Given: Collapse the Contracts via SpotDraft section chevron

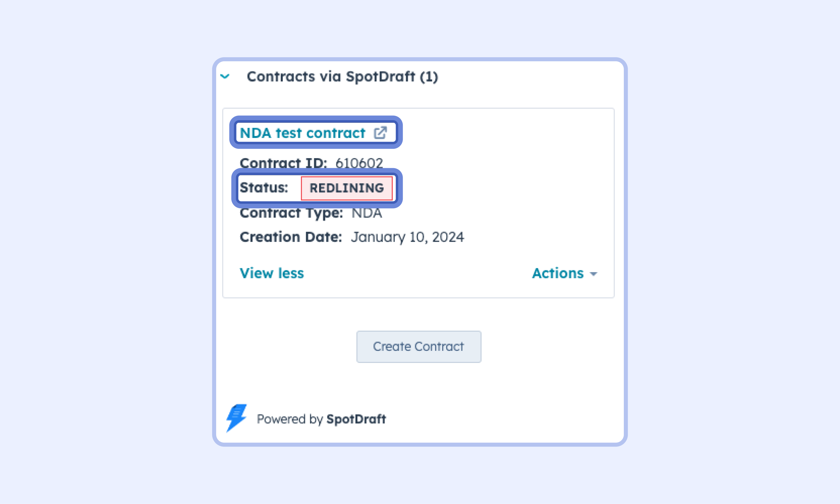Looking at the screenshot, I should pyautogui.click(x=225, y=76).
